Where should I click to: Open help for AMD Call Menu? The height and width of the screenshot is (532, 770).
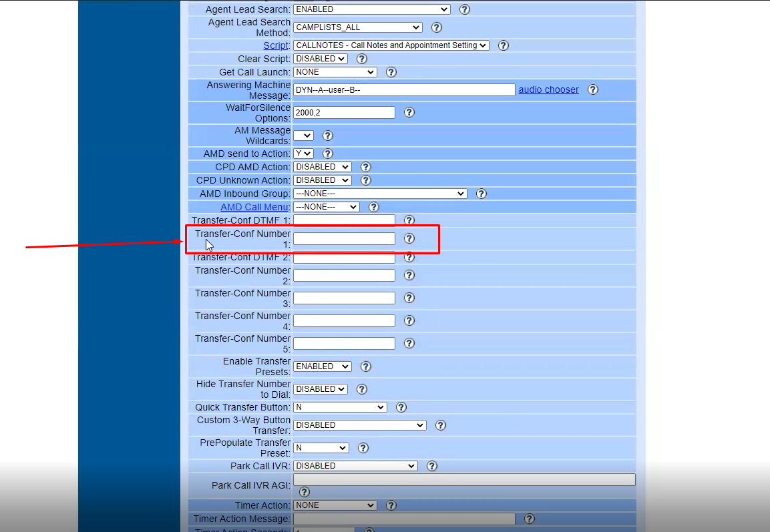pyautogui.click(x=374, y=207)
